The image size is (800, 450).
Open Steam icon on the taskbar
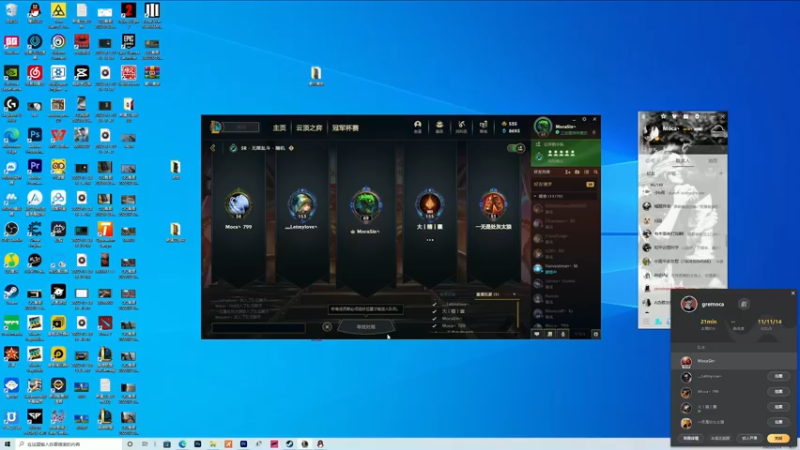pos(289,444)
